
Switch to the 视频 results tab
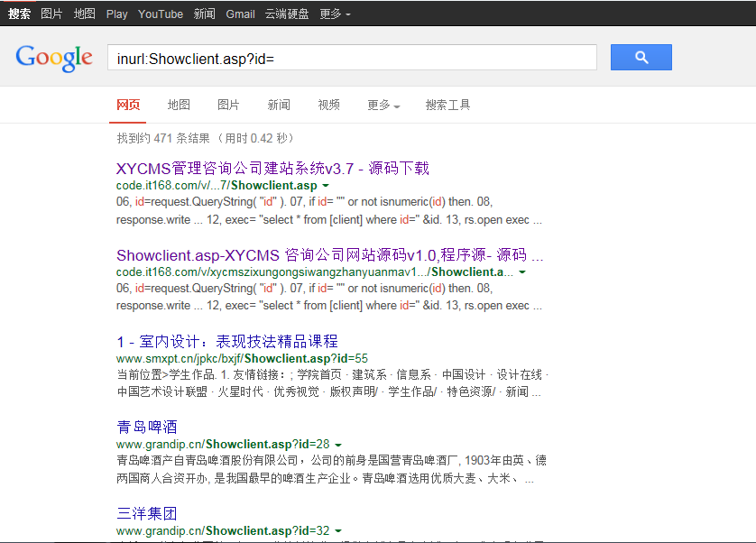(328, 105)
